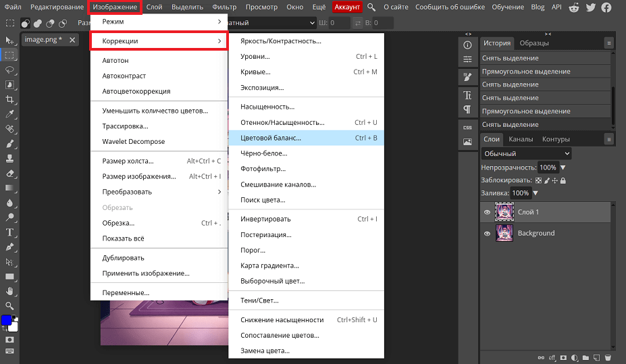Open the Reddit link icon
Screen dimensions: 626x364
pos(574,7)
